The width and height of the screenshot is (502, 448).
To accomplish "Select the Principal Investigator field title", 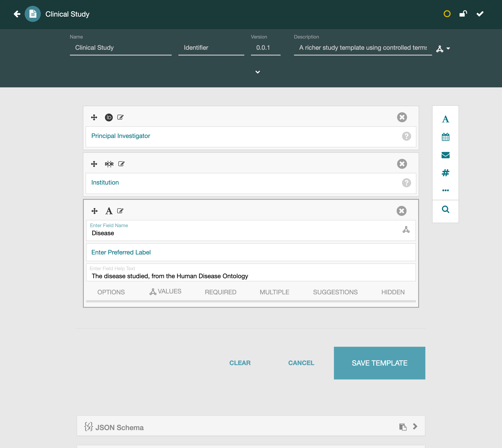I will (120, 136).
